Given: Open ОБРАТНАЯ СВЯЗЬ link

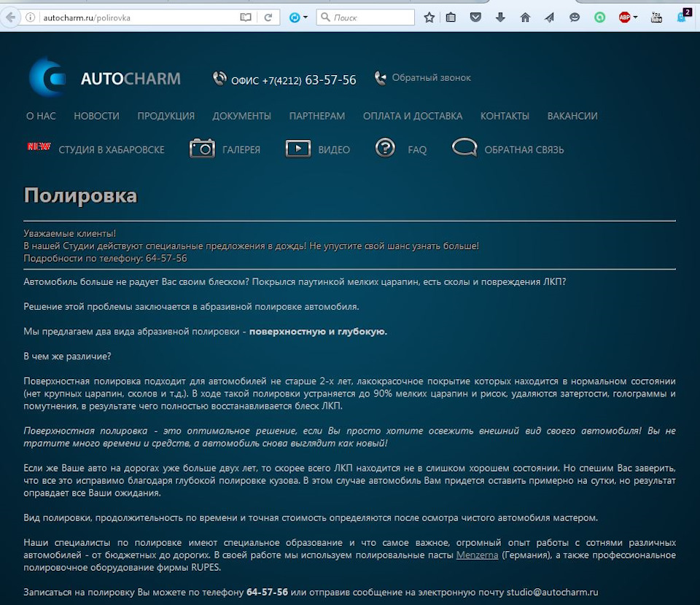Looking at the screenshot, I should click(524, 150).
